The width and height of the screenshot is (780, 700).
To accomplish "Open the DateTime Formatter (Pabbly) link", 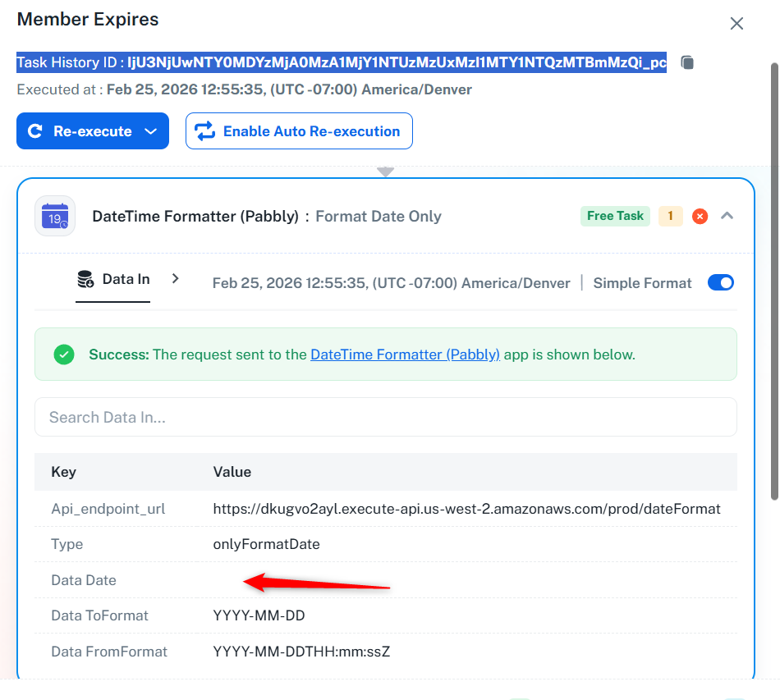I will [405, 355].
